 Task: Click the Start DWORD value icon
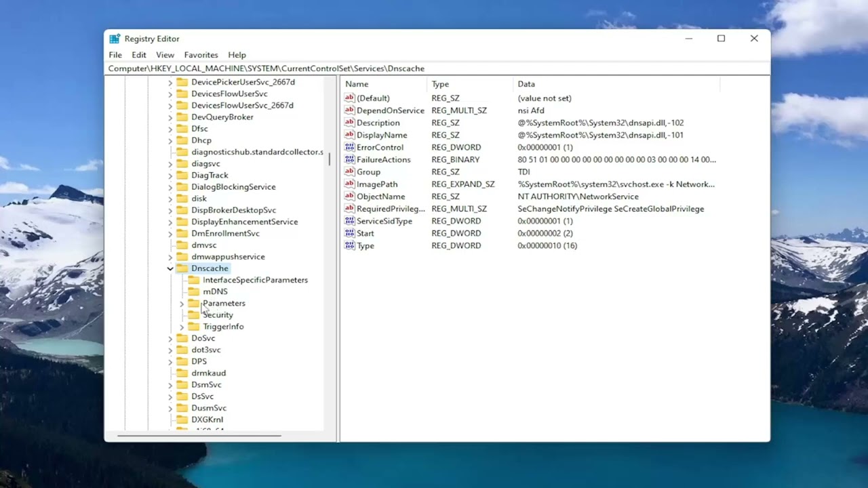(x=349, y=233)
